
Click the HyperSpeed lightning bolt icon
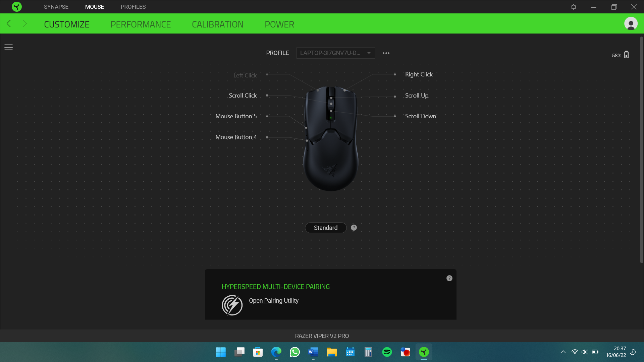232,305
